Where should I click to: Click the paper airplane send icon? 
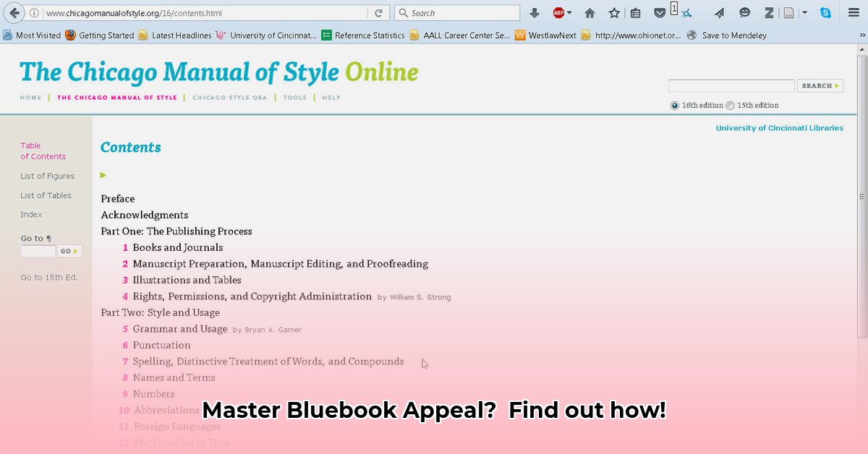click(719, 13)
